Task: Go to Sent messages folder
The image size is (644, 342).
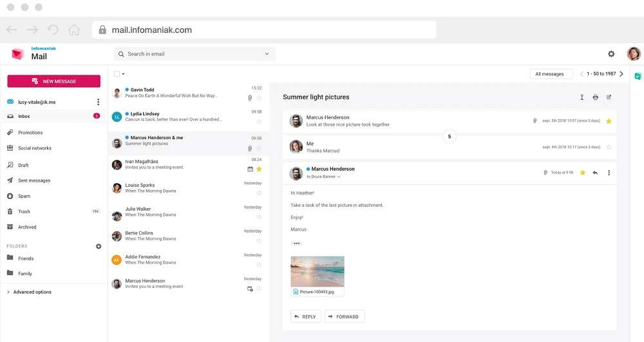Action: pyautogui.click(x=33, y=180)
